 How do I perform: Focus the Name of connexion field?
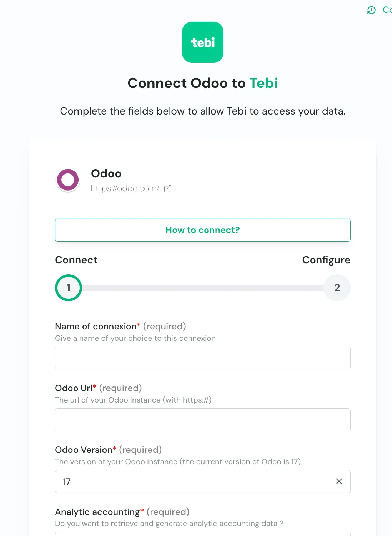tap(203, 358)
